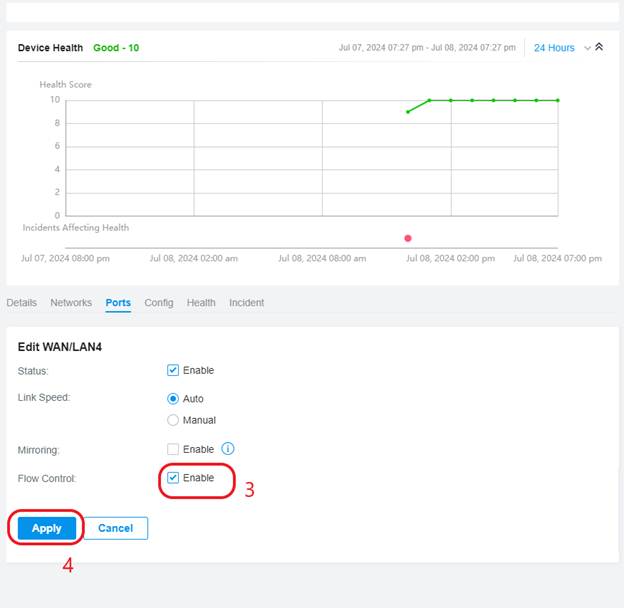Open the Health tab
The image size is (624, 608).
(201, 303)
